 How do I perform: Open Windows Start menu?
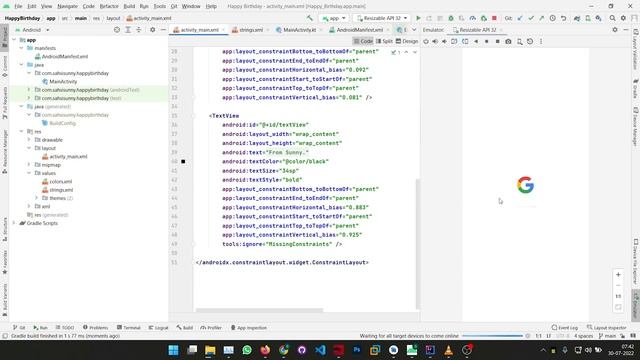[173, 350]
